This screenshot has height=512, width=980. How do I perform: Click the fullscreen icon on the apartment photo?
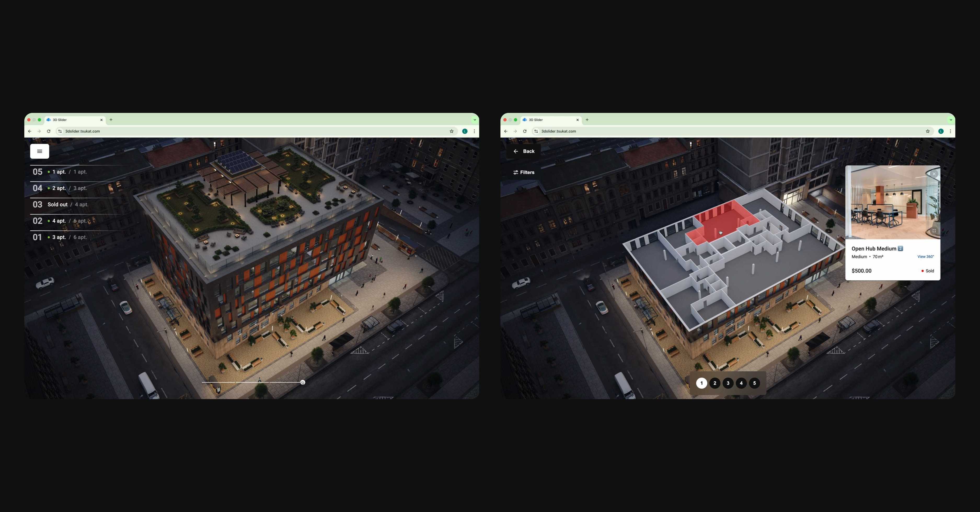point(934,231)
